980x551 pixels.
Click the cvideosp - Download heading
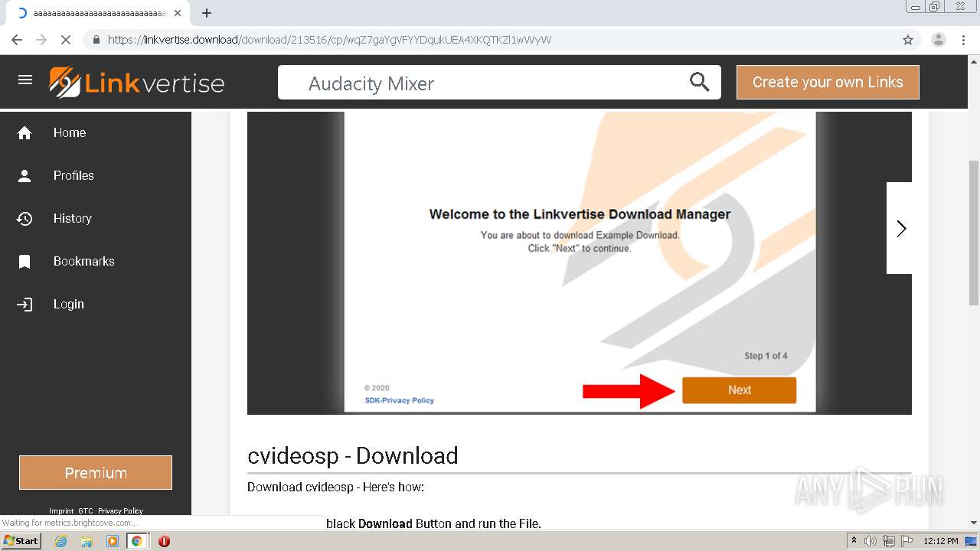352,455
